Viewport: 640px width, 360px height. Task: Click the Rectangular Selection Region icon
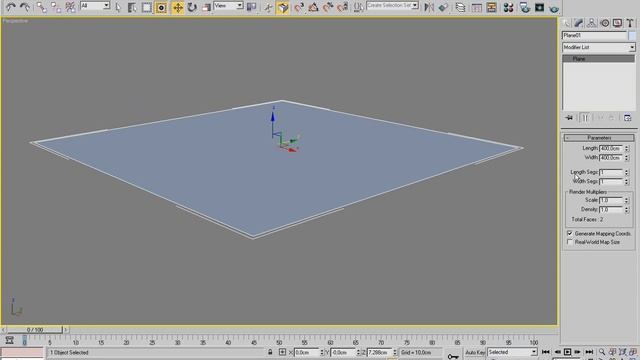pos(147,7)
